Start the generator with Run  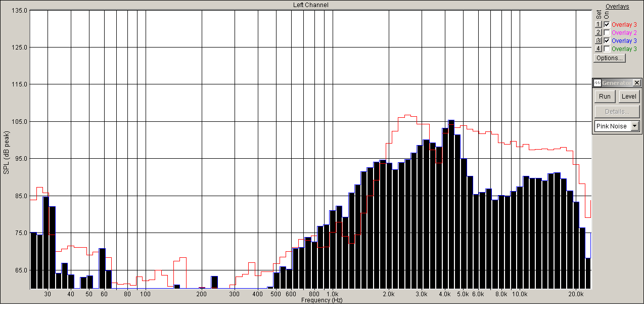[605, 97]
